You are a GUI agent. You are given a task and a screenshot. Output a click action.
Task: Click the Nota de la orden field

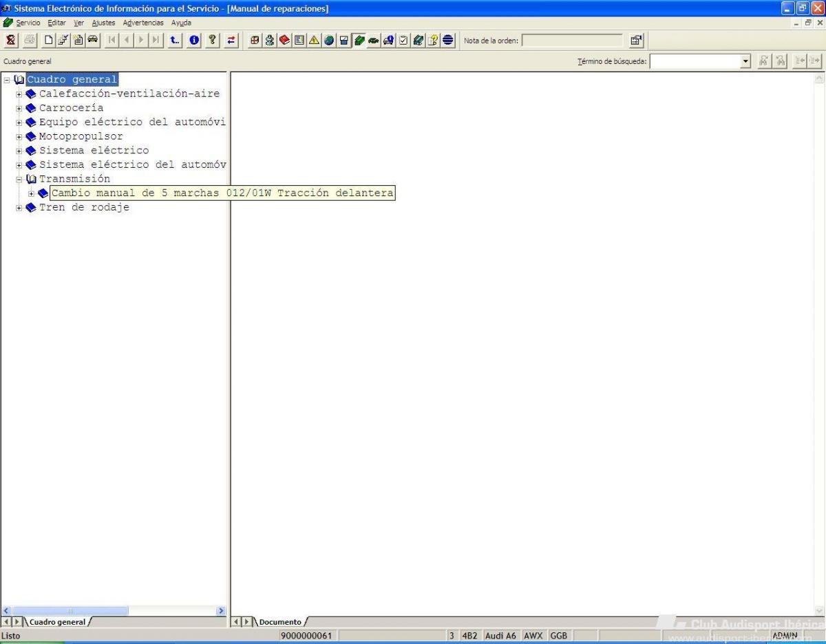tap(572, 41)
